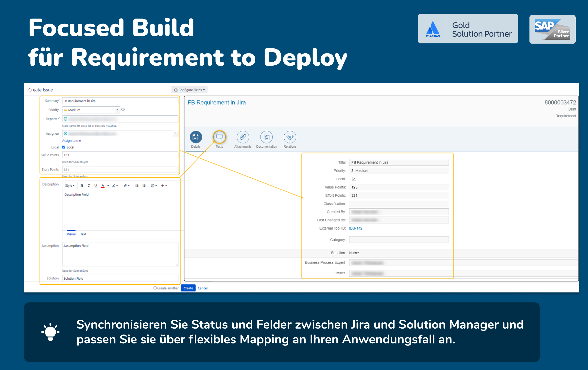Open the Texts speech-bubble icon
Screen dimensions: 588x370
point(219,137)
